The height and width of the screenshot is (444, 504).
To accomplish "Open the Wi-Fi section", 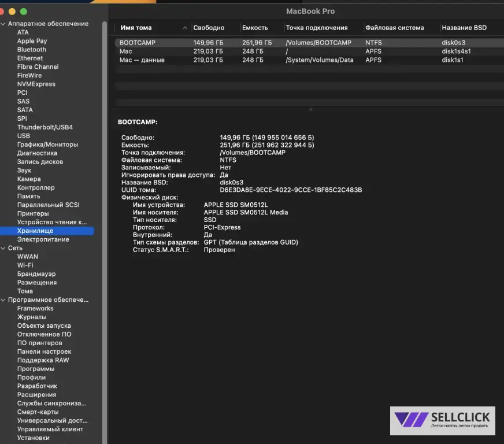I will tap(25, 265).
